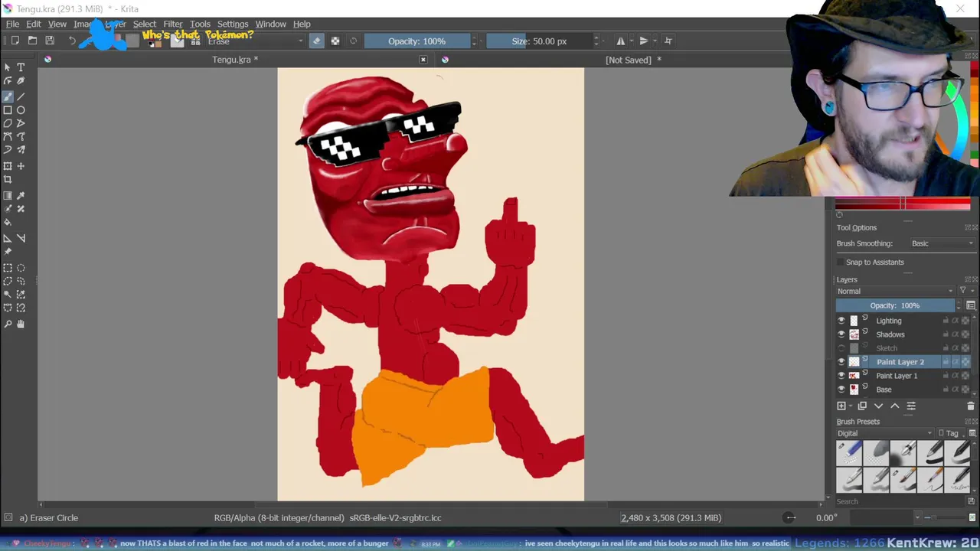The image size is (980, 551).
Task: Select the Freehand Brush tool
Action: point(8,96)
